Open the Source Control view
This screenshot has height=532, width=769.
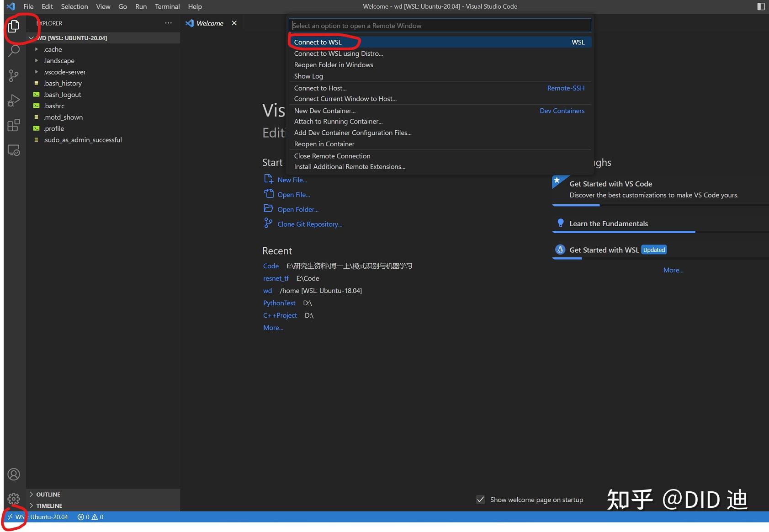(14, 76)
